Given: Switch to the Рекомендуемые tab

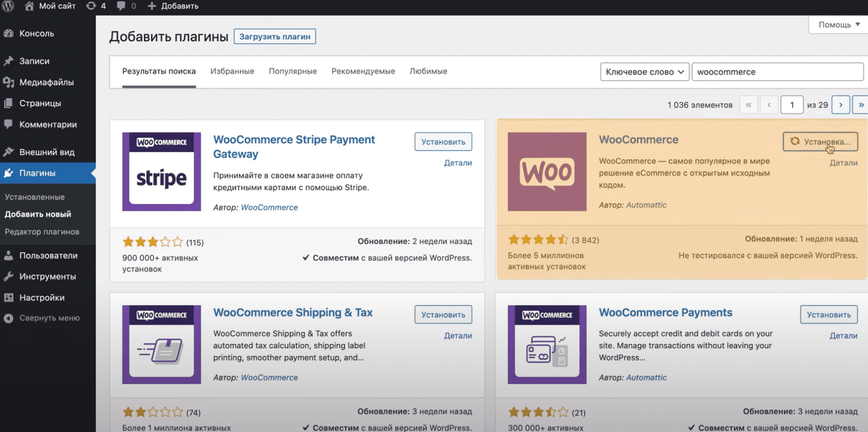Looking at the screenshot, I should pos(363,71).
